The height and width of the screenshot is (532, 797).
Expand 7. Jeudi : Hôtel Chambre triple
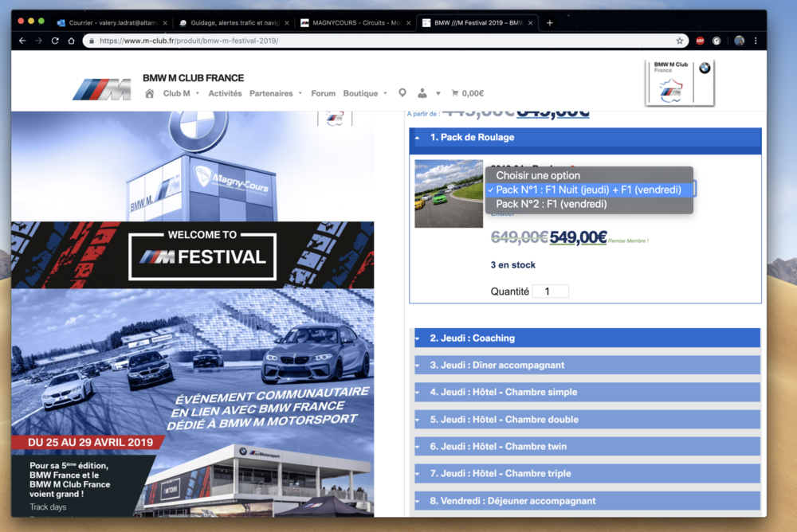point(587,474)
